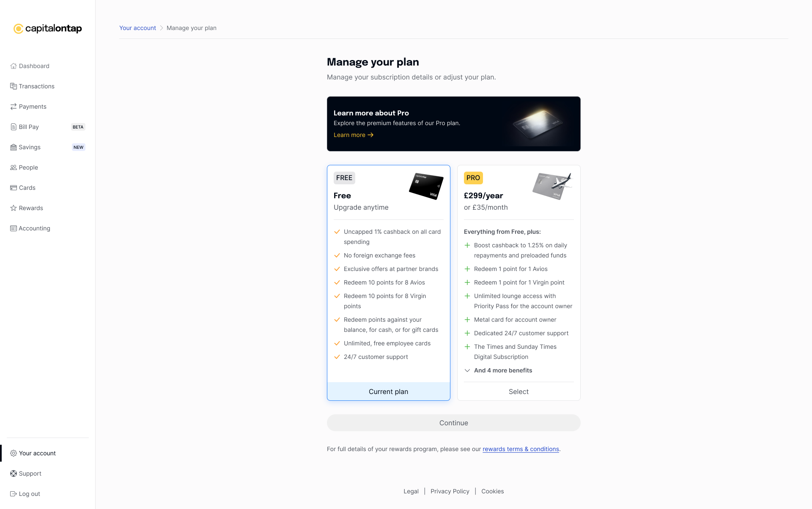
Task: Click the Savings bank icon
Action: [x=14, y=147]
